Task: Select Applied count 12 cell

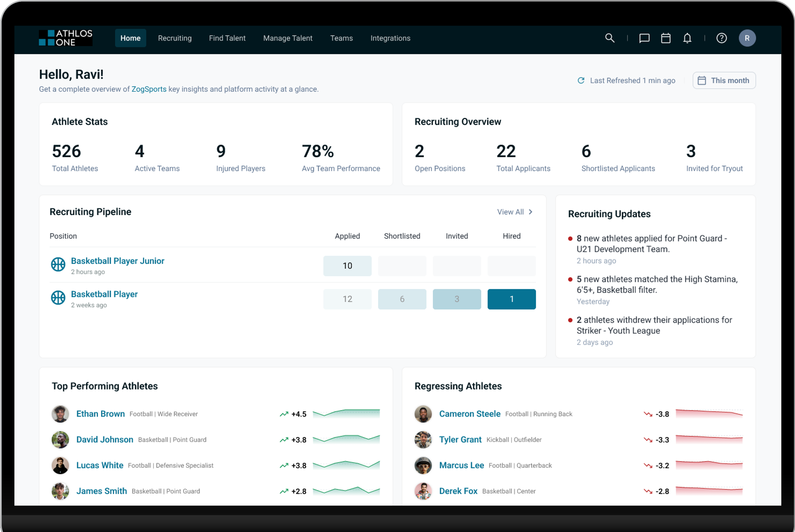Action: click(347, 299)
